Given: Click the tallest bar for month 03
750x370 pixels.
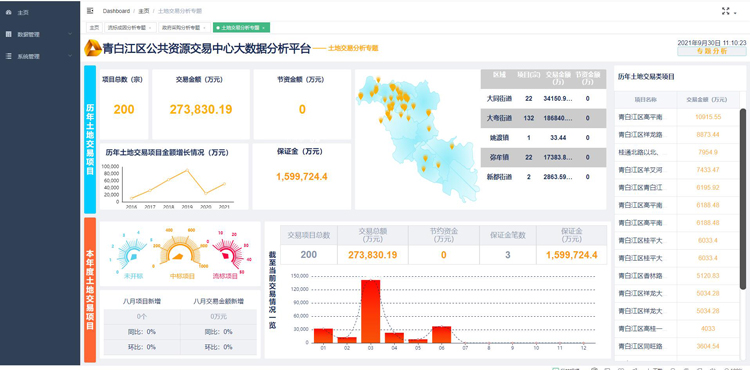Looking at the screenshot, I should click(x=370, y=311).
